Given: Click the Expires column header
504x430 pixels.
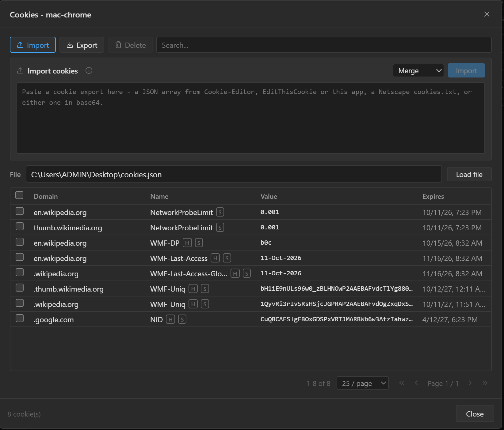Looking at the screenshot, I should pos(433,196).
